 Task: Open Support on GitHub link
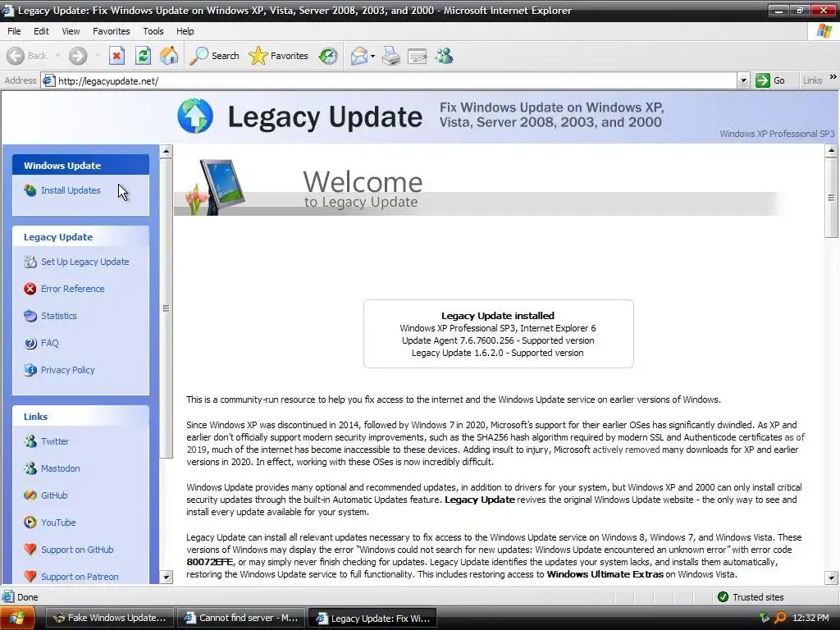(x=77, y=550)
